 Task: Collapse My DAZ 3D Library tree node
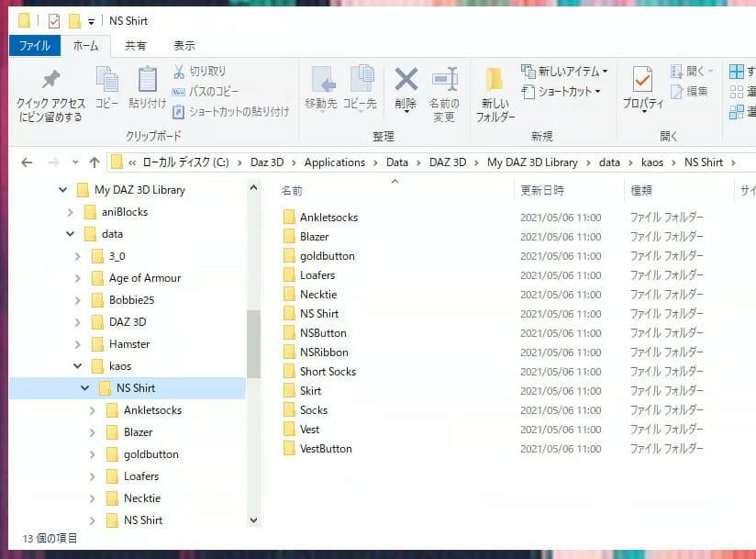(x=62, y=190)
